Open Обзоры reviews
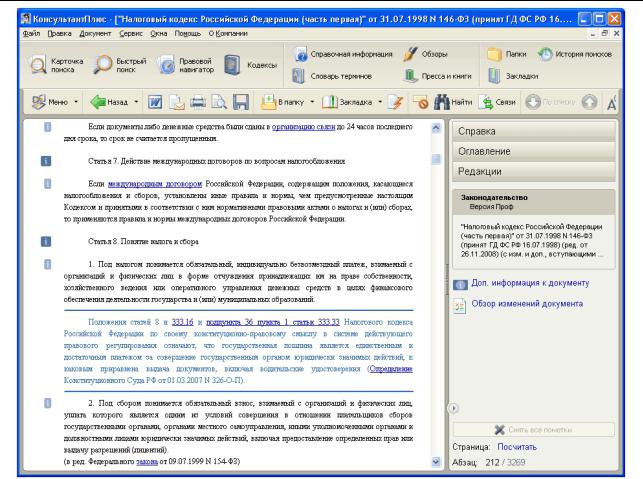This screenshot has width=643, height=479. point(425,54)
